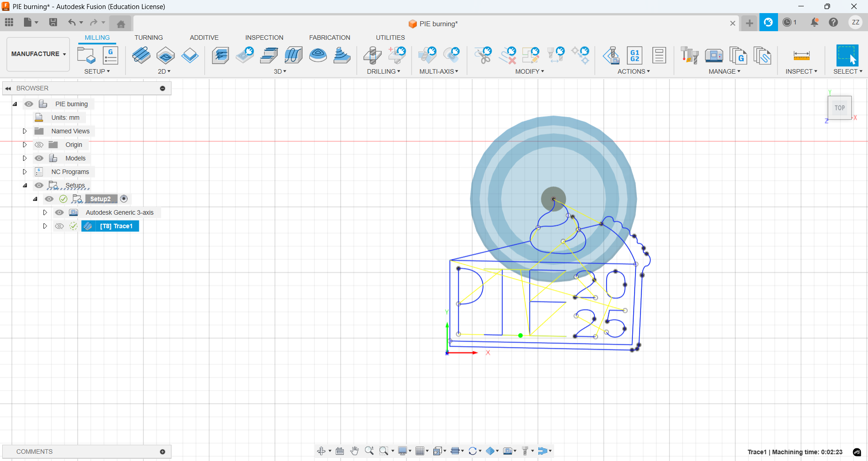The image size is (868, 461).
Task: Open the FABRICATION ribbon tab
Action: 330,38
